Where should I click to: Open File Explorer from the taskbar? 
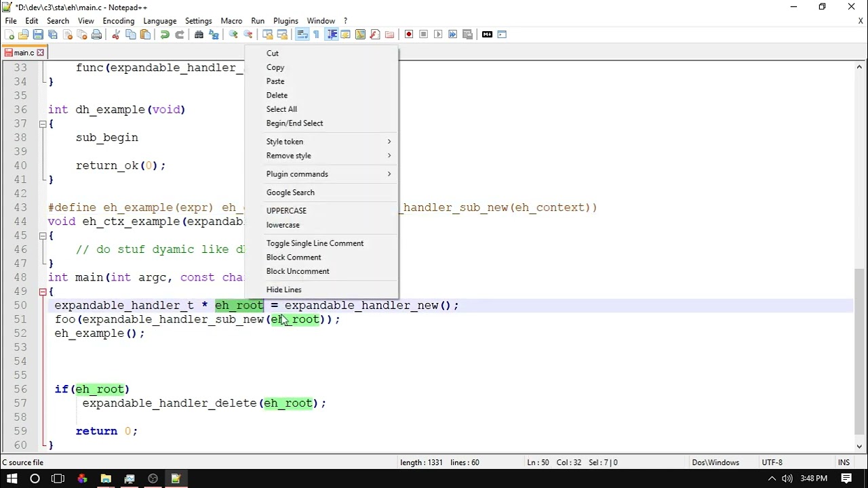pos(106,479)
